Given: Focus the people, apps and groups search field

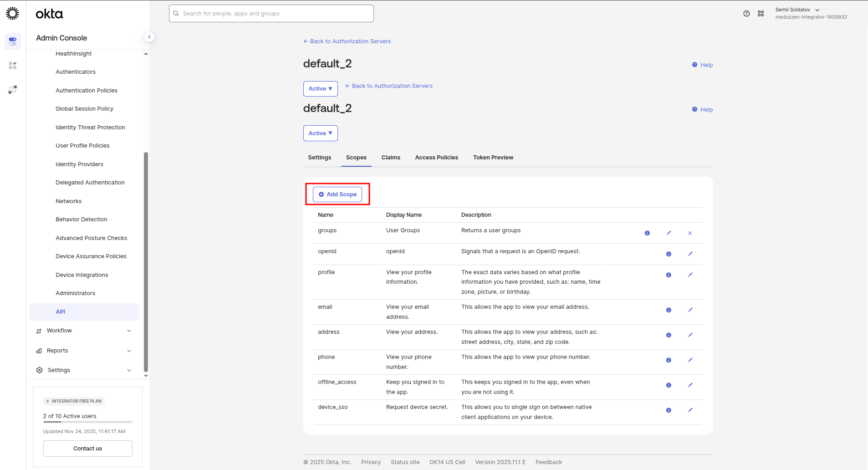Looking at the screenshot, I should click(271, 14).
